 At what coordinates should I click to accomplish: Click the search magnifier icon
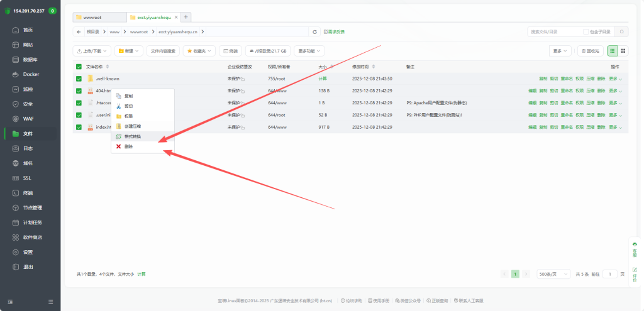tap(621, 31)
